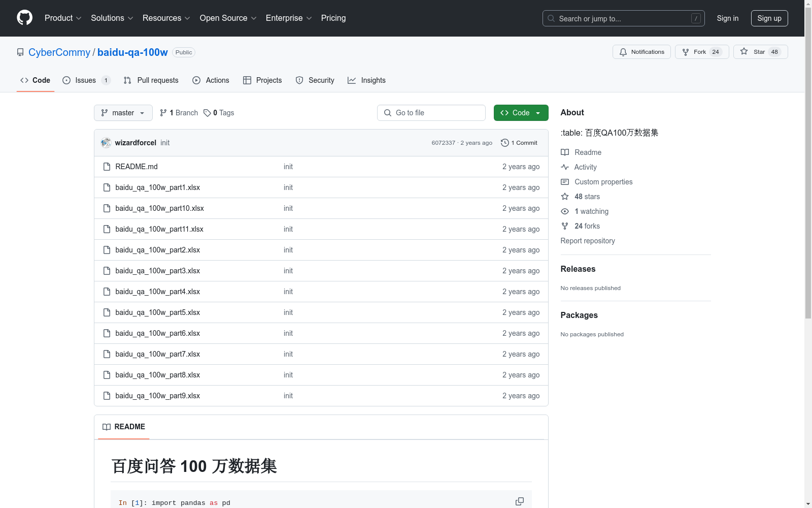
Task: Switch to the Pull requests tab
Action: (151, 80)
